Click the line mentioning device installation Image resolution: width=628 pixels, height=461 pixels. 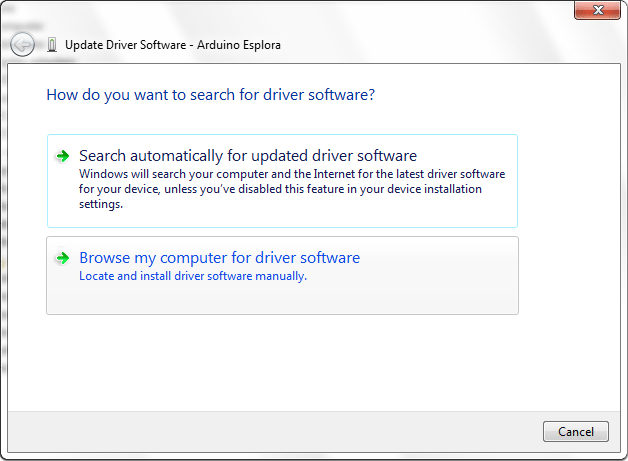pos(280,189)
